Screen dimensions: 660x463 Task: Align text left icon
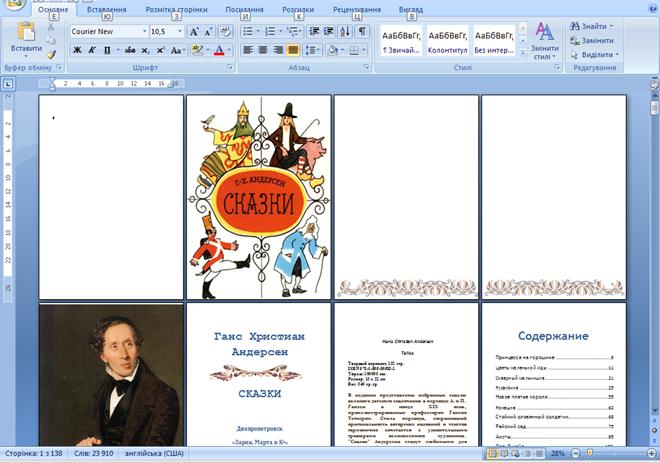[248, 50]
